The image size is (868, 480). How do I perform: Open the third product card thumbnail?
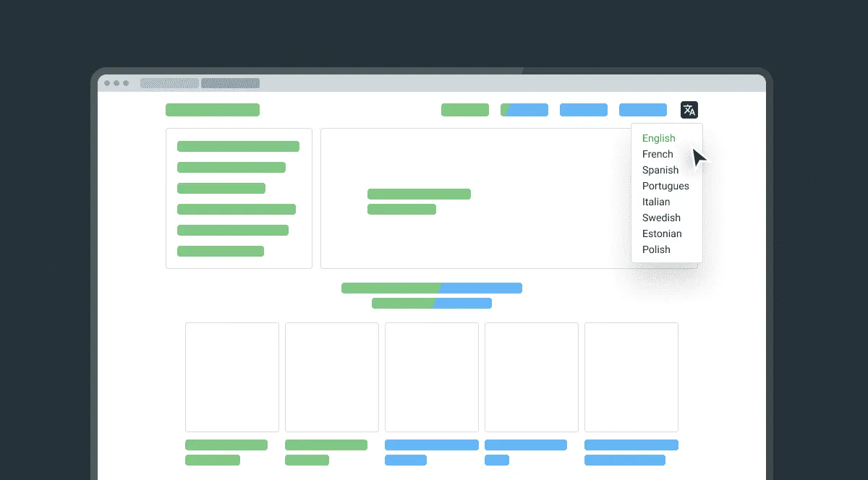(431, 377)
